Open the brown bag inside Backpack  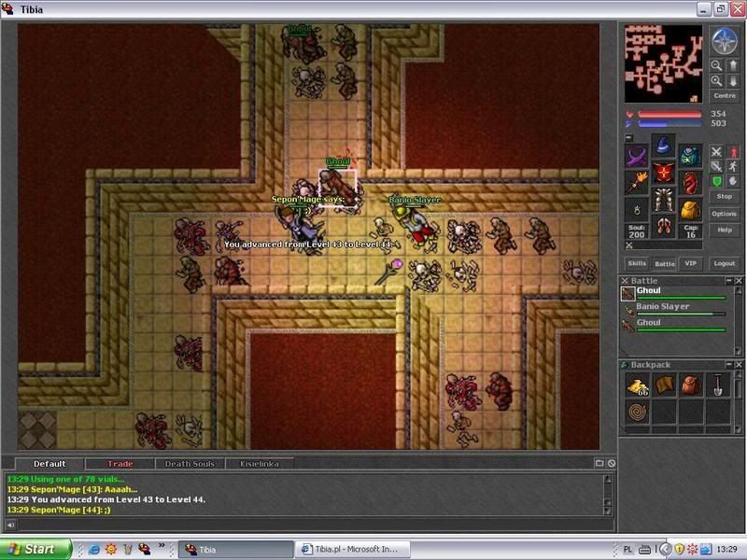pos(691,385)
